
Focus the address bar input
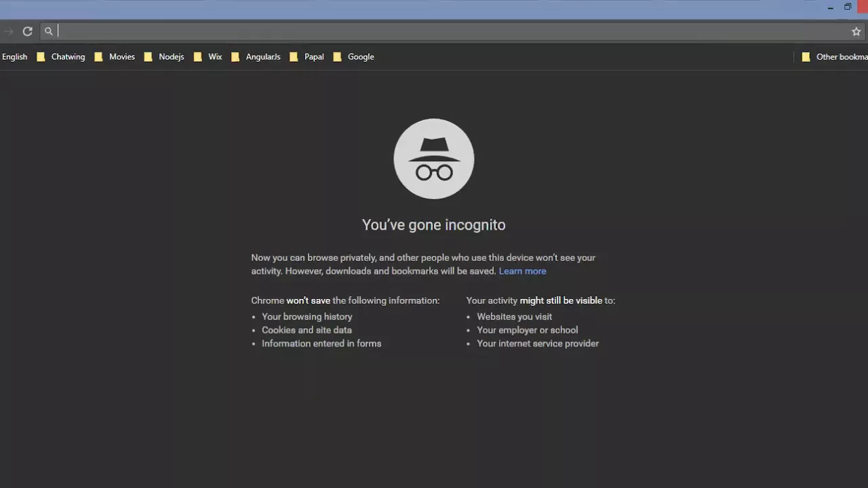[453, 31]
